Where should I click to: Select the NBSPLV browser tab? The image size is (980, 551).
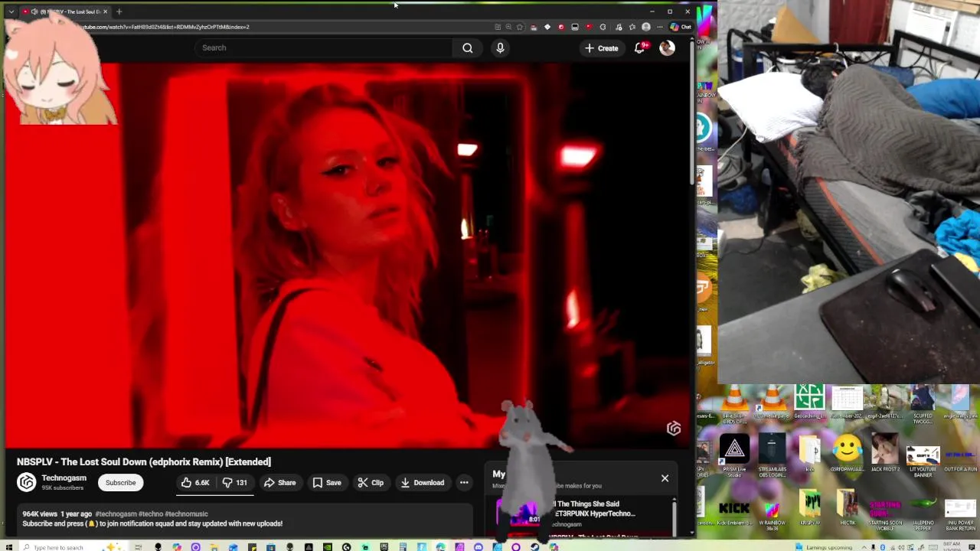click(65, 11)
